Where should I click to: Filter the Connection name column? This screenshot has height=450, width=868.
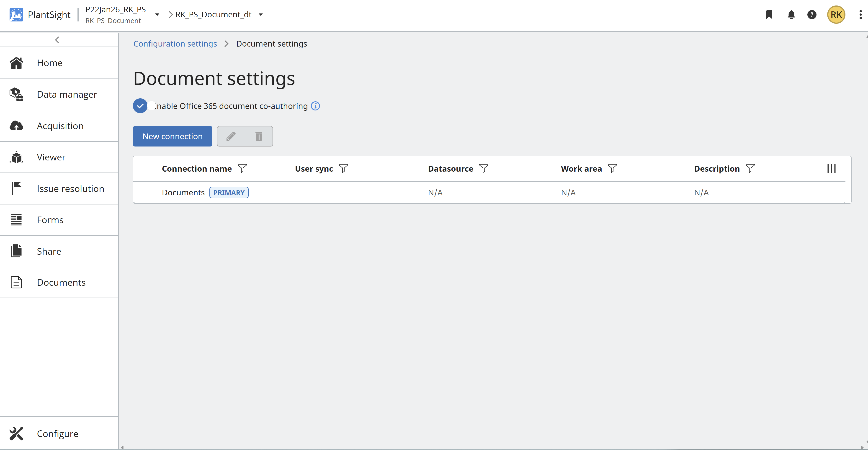point(242,169)
